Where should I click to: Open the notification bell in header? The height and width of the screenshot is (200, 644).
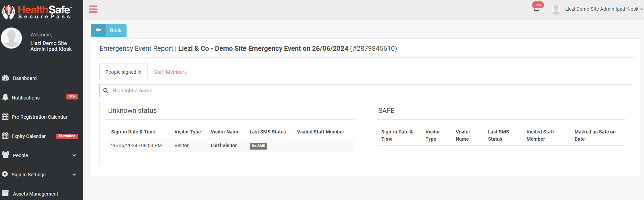click(536, 9)
